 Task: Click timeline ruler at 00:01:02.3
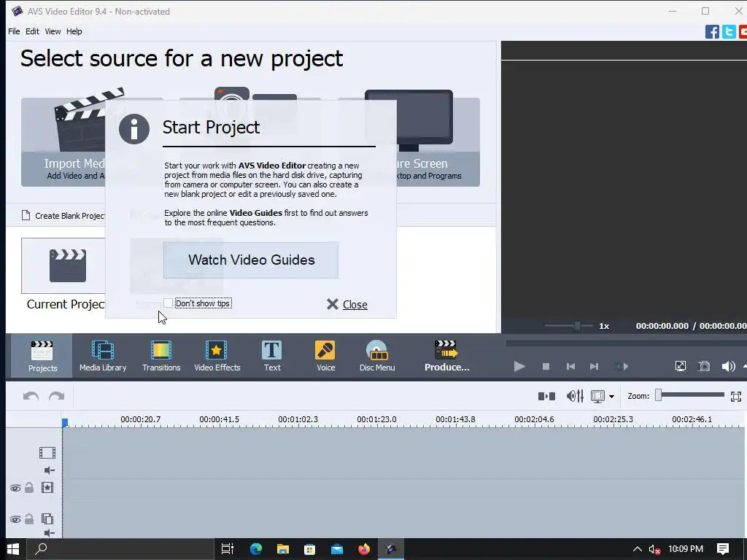pos(298,419)
